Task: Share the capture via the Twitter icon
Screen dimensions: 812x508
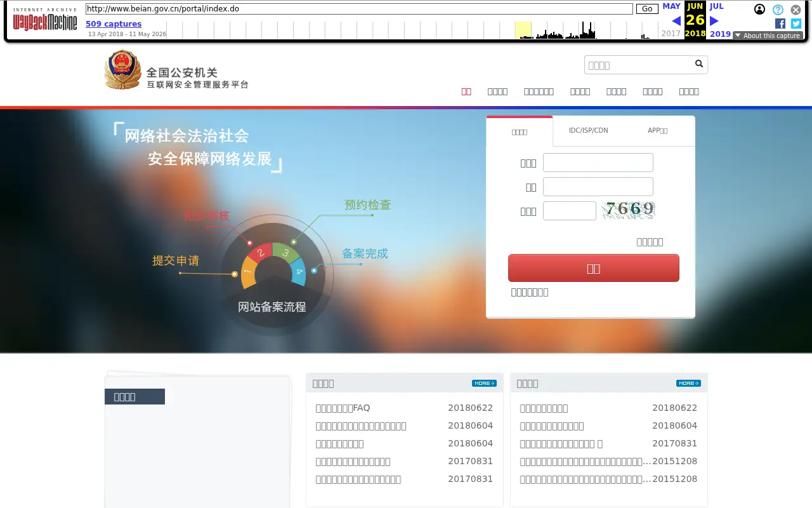Action: 796,23
